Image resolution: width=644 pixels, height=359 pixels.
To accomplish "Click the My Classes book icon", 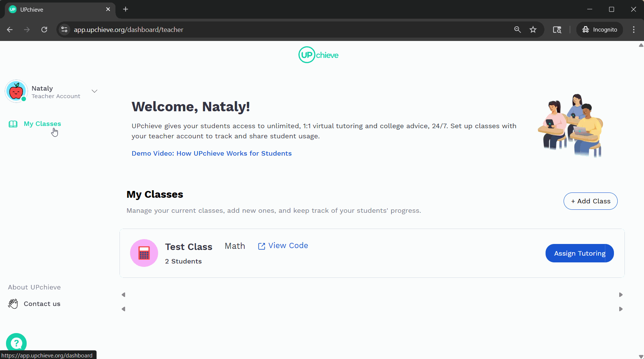I will tap(13, 124).
